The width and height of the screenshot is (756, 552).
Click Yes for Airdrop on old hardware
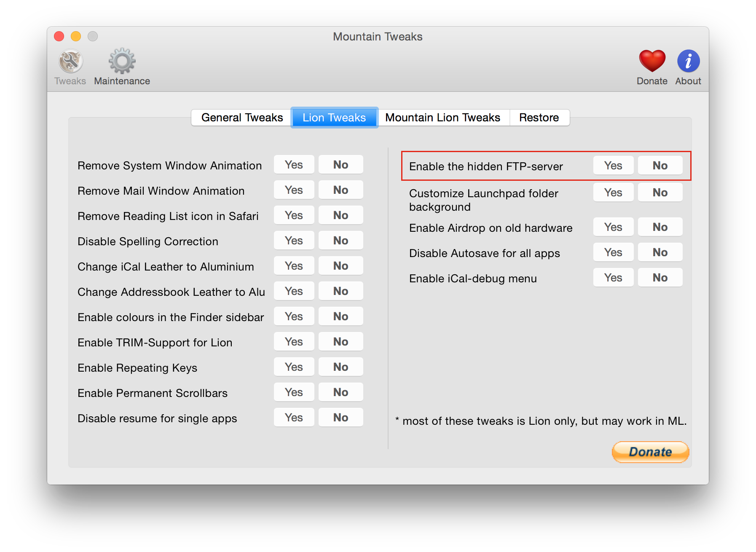click(x=613, y=227)
